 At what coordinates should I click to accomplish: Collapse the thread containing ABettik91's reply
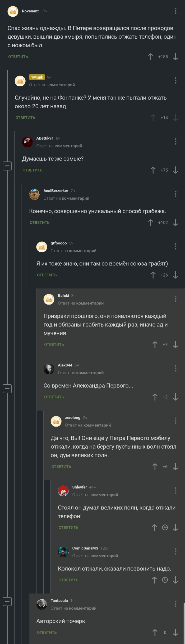click(x=7, y=166)
